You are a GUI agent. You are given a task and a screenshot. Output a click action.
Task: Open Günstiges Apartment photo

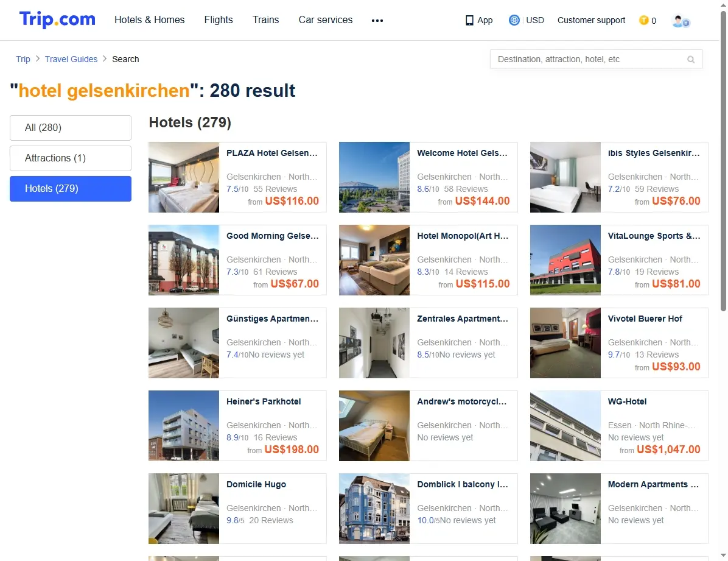tap(184, 342)
